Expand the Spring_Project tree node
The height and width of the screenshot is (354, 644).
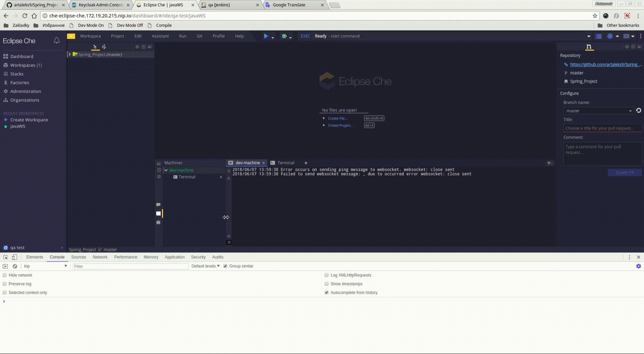pos(70,54)
